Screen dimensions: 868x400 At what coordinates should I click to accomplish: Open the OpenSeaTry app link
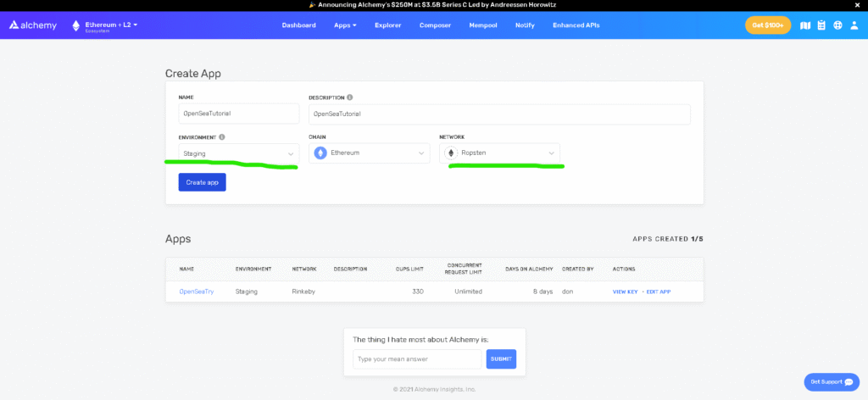196,292
